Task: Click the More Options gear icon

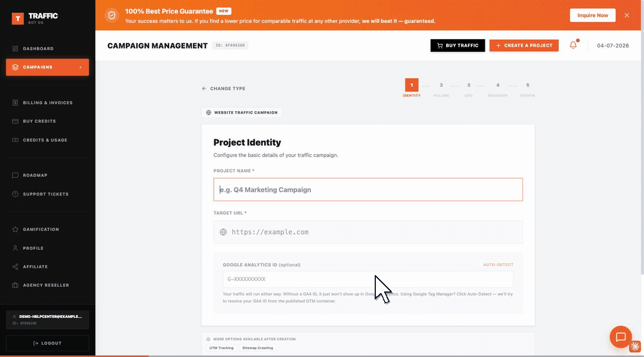Action: (208, 339)
